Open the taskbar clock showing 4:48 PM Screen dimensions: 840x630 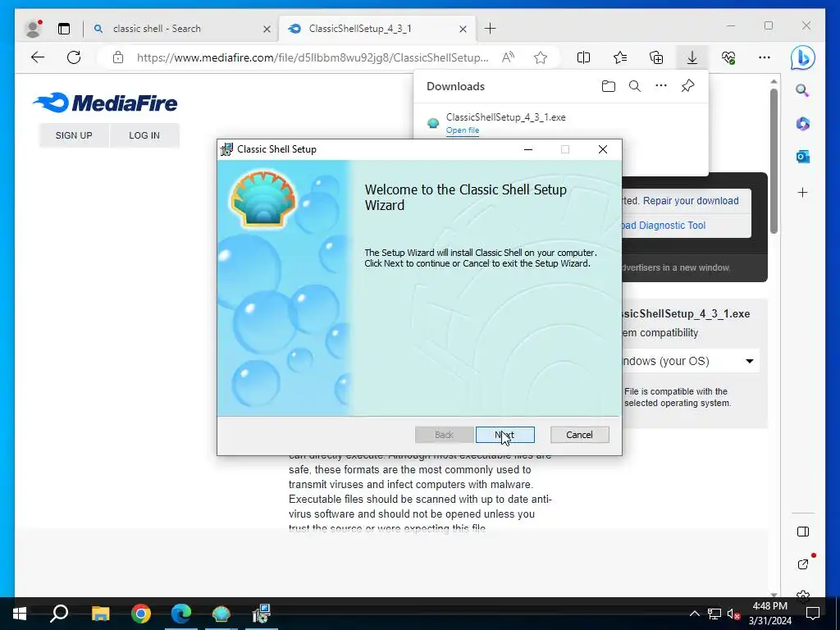pyautogui.click(x=769, y=614)
